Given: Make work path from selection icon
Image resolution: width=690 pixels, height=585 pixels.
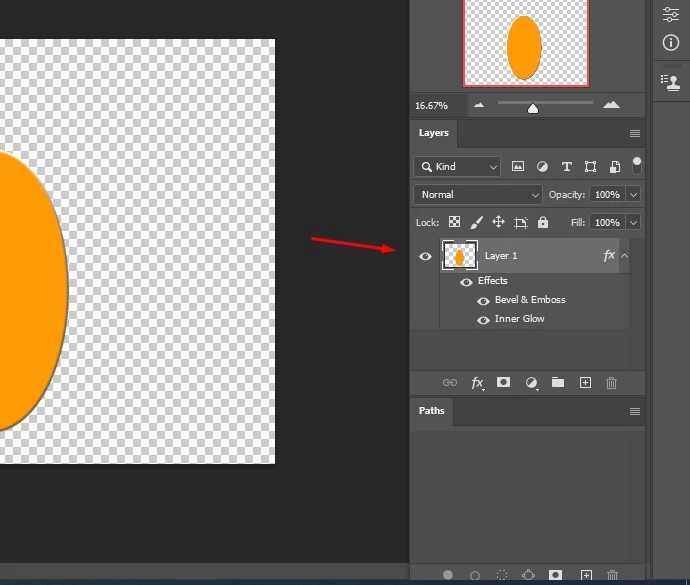Looking at the screenshot, I should (x=529, y=575).
